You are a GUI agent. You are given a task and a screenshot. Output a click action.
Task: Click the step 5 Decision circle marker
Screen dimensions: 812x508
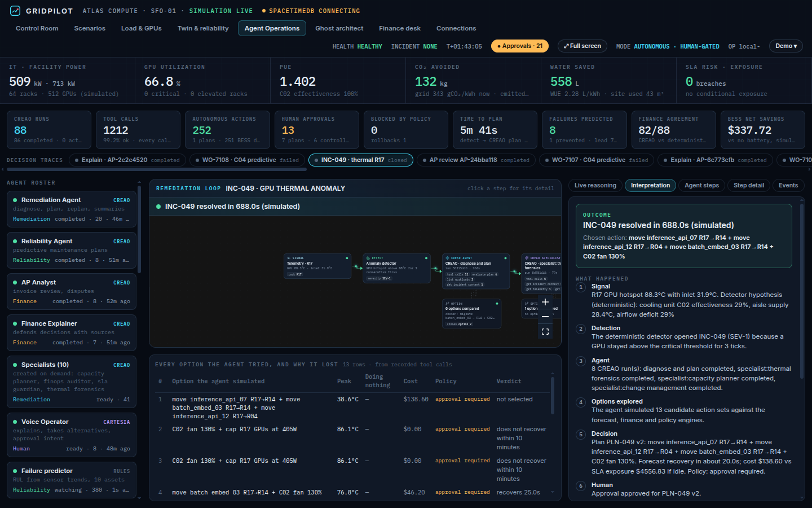click(581, 435)
